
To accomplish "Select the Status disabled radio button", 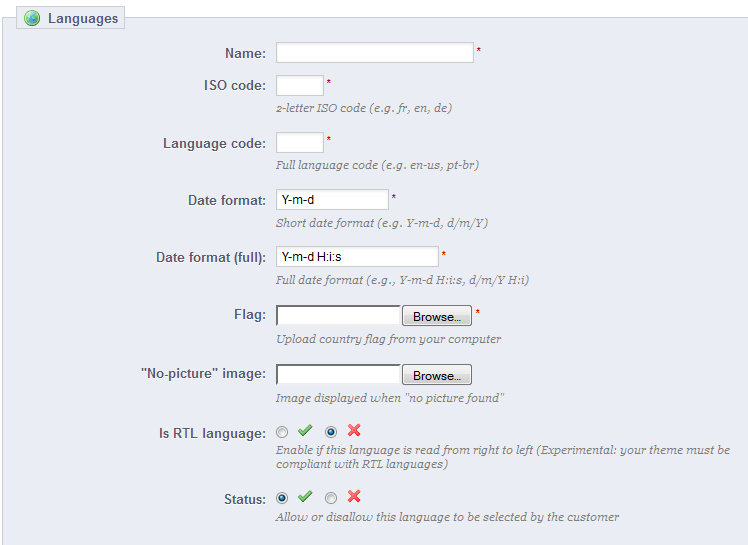I will tap(331, 498).
